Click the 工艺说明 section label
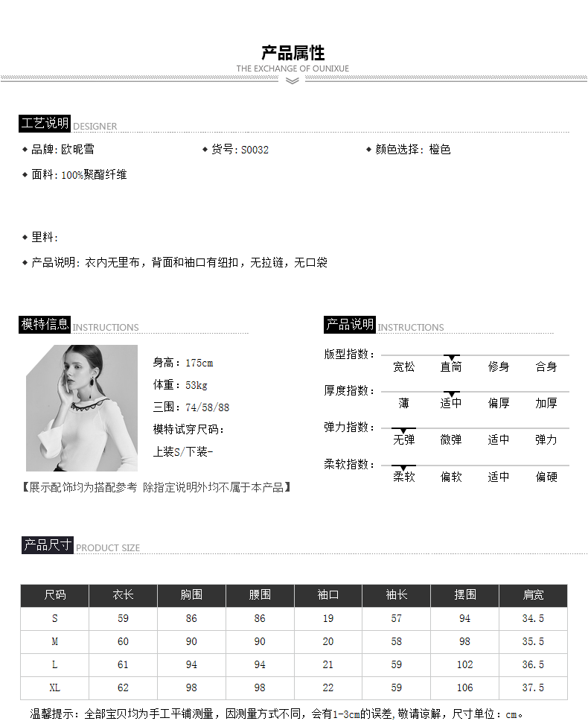Image resolution: width=588 pixels, height=721 pixels. pos(45,124)
